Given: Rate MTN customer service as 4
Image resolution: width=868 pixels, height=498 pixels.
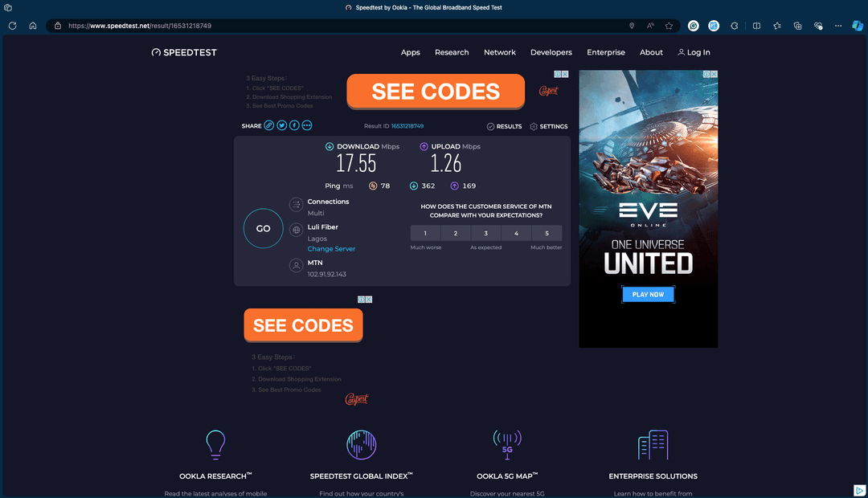Looking at the screenshot, I should pos(516,233).
